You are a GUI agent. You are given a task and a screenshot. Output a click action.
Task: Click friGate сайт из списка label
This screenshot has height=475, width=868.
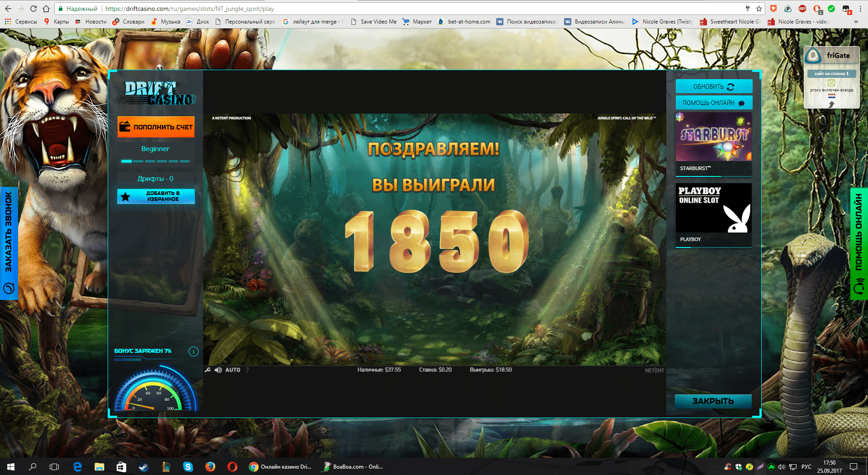click(831, 73)
